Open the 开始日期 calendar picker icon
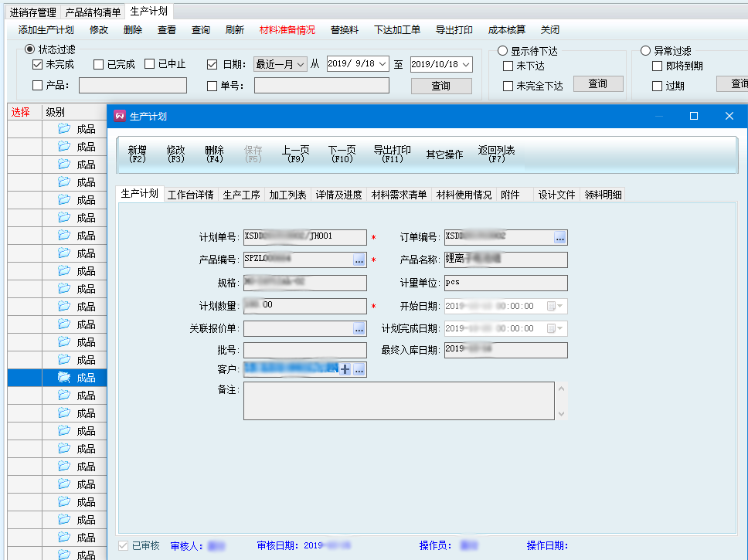Screen dimensions: 748x560 pyautogui.click(x=555, y=306)
